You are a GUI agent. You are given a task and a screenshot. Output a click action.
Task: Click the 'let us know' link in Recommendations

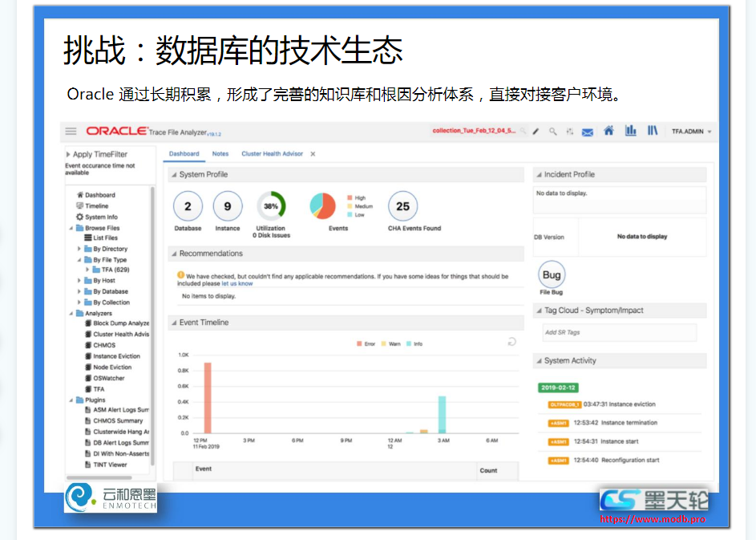pos(238,282)
